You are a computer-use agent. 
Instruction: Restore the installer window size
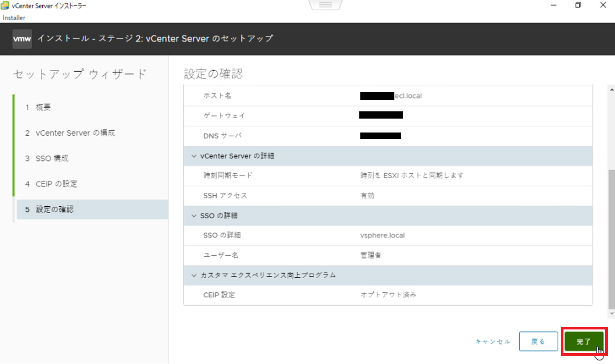point(578,5)
